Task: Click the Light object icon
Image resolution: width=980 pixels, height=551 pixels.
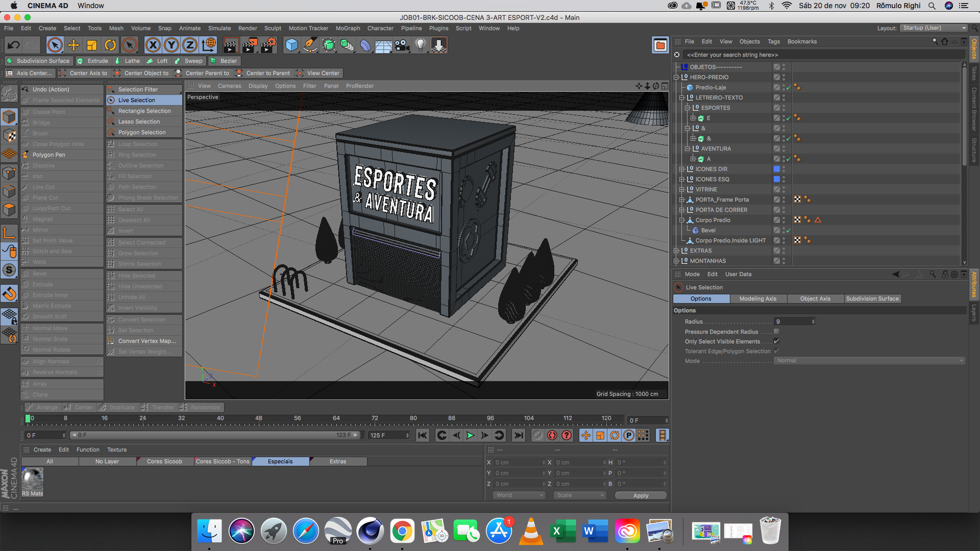Action: (x=420, y=45)
